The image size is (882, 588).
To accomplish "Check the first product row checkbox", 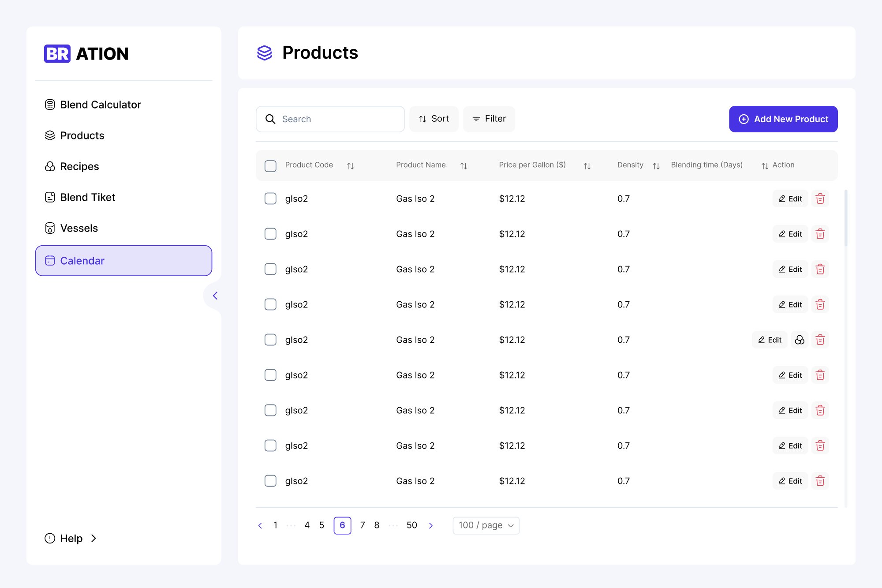I will 270,198.
